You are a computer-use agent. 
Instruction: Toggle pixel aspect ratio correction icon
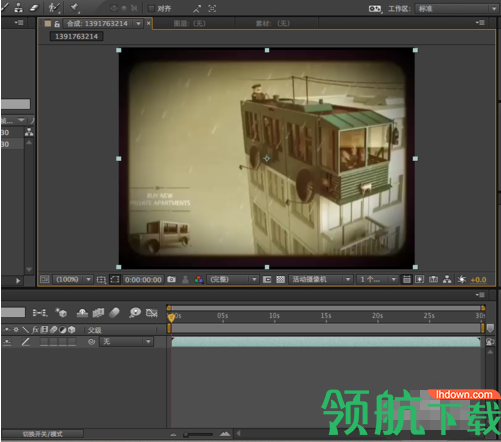406,279
